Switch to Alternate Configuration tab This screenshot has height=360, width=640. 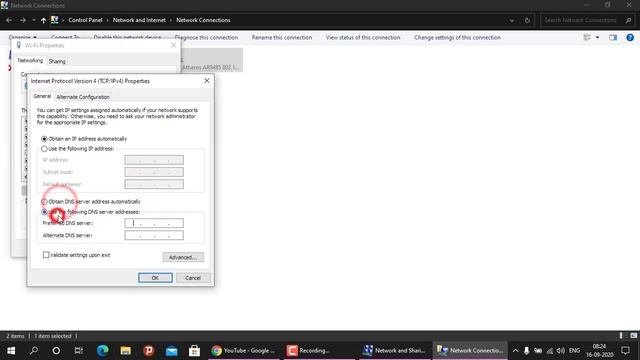tap(83, 97)
